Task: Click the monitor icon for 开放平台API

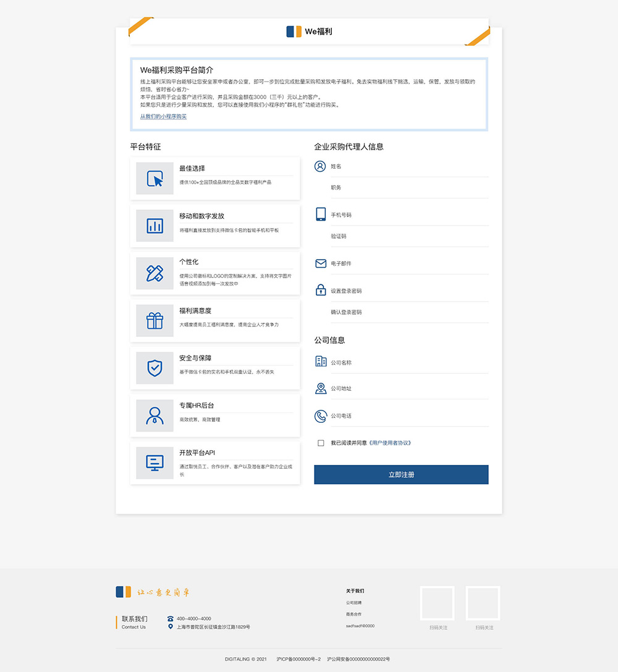Action: pos(154,462)
